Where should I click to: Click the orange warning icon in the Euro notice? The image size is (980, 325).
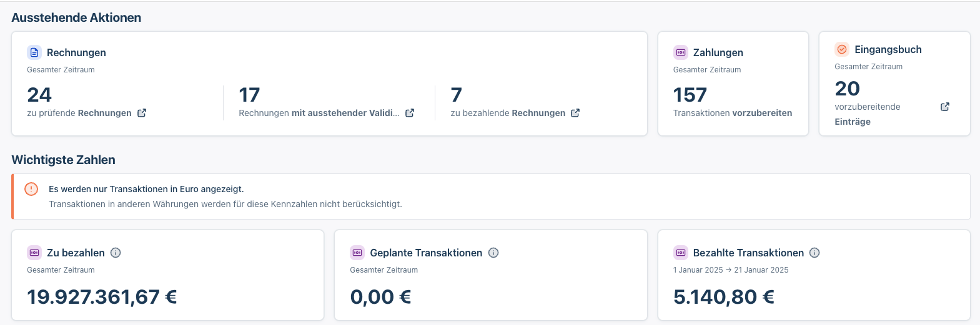[31, 189]
